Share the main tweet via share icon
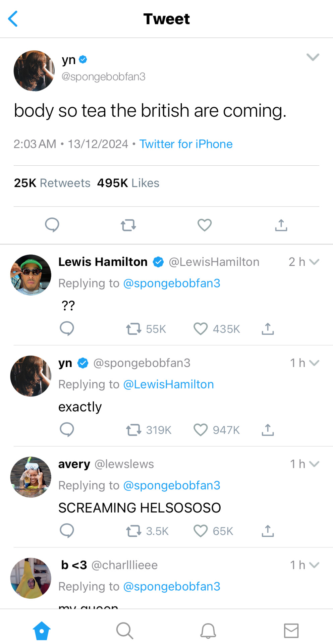 pyautogui.click(x=281, y=225)
